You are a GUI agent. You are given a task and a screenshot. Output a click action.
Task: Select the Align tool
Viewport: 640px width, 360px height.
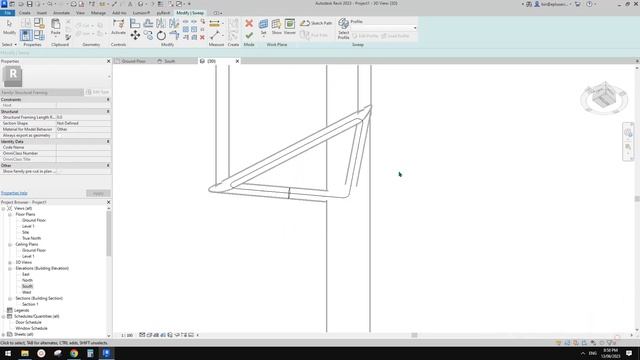pyautogui.click(x=135, y=23)
